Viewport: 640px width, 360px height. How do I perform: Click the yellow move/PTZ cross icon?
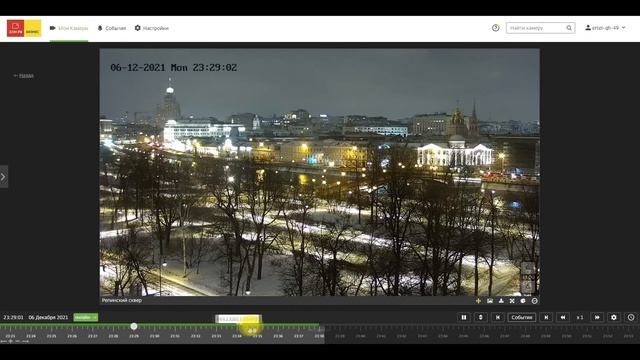pos(478,301)
